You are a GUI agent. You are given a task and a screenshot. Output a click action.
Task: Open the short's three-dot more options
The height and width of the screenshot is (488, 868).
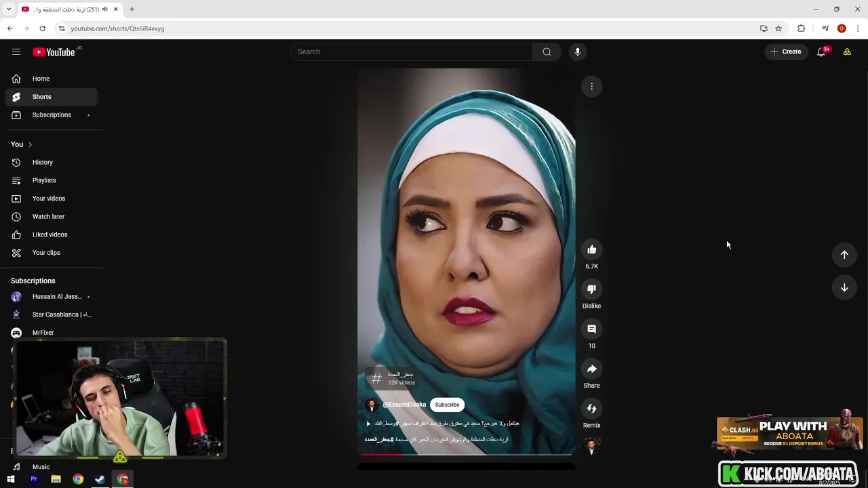[591, 86]
